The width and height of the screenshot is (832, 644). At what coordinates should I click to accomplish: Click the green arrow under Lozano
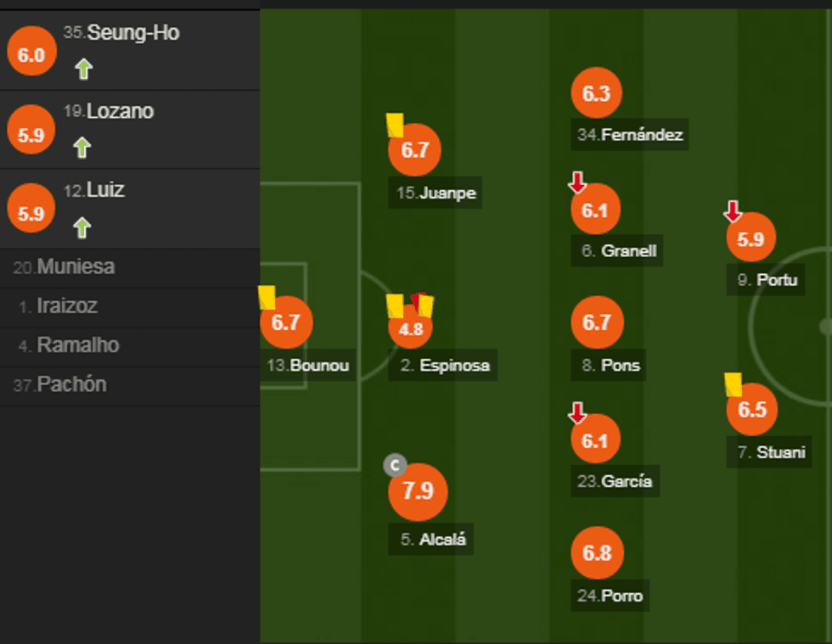(x=82, y=148)
